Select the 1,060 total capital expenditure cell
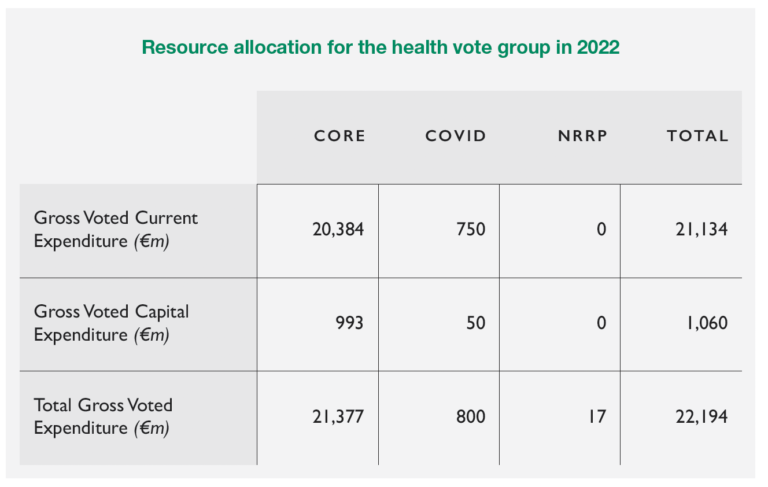The height and width of the screenshot is (487, 768). [704, 323]
